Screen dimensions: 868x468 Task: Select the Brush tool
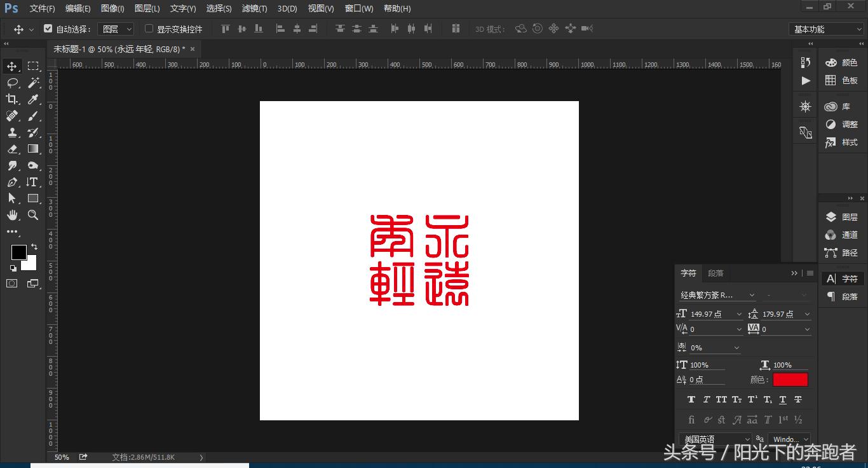pos(33,116)
